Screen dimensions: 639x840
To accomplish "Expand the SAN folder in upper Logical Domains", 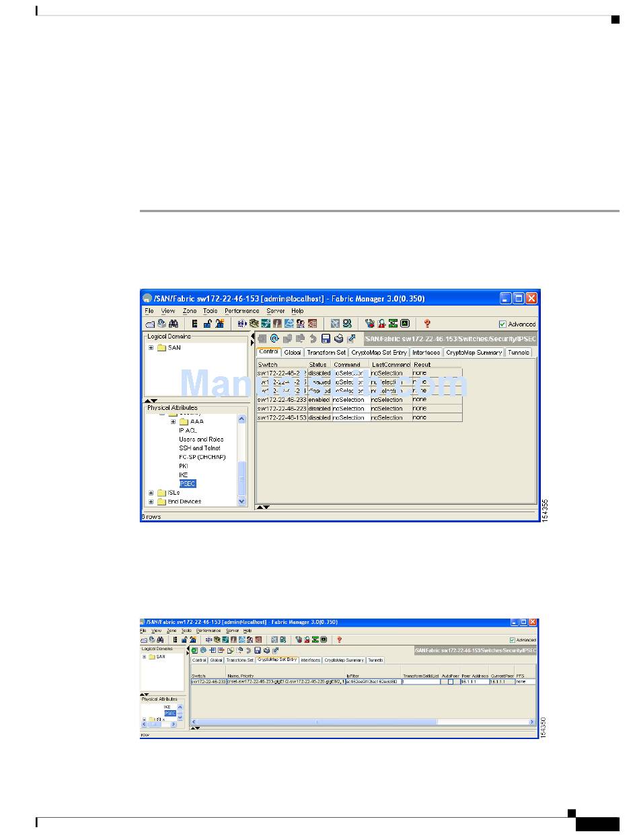I will [x=151, y=348].
